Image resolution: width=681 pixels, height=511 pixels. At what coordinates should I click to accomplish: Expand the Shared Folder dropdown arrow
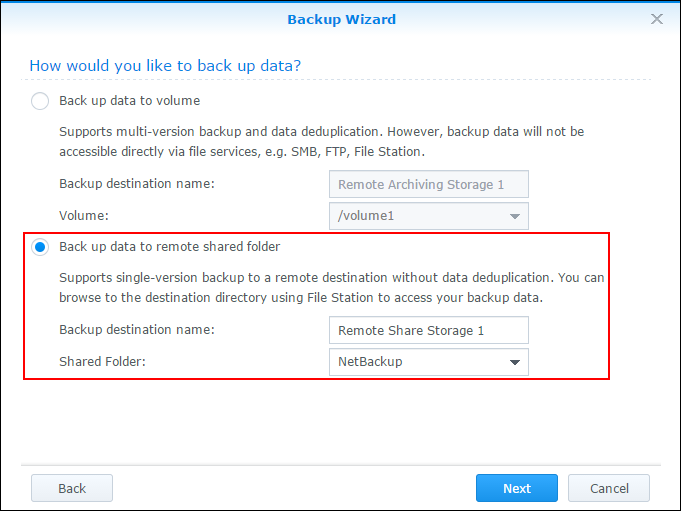click(515, 362)
